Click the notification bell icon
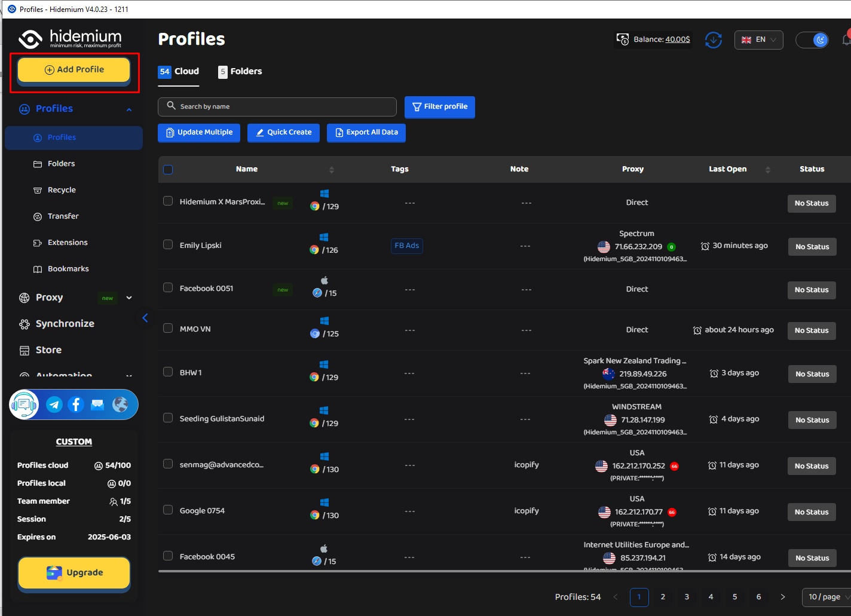The height and width of the screenshot is (616, 851). tap(846, 40)
